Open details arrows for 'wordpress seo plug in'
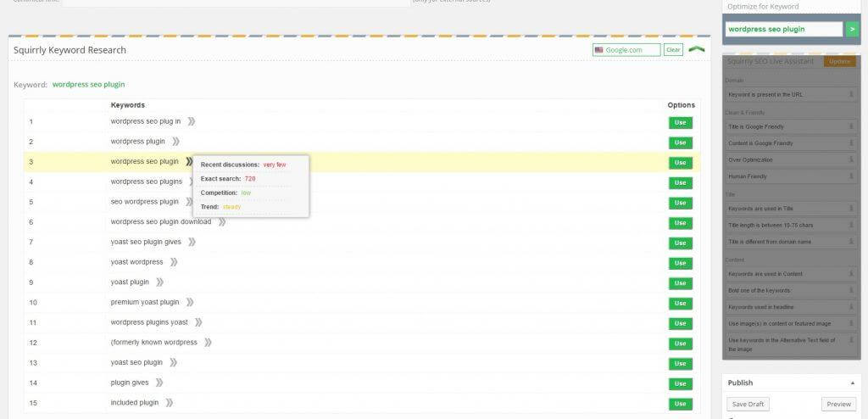 tap(191, 121)
